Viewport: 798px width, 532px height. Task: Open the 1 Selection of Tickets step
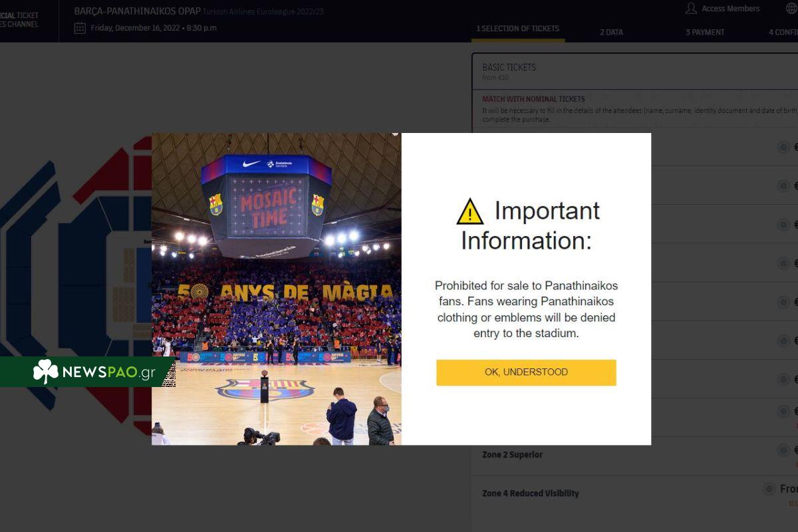coord(517,29)
